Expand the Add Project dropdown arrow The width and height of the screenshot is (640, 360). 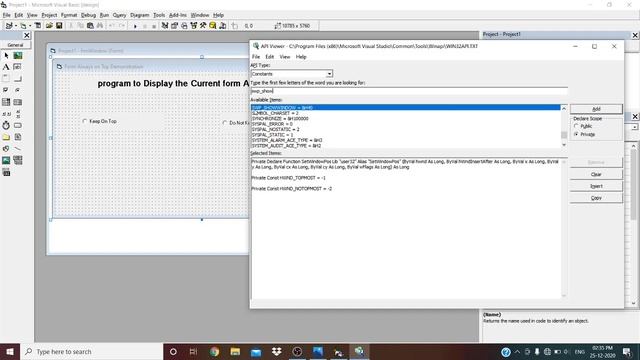(16, 26)
